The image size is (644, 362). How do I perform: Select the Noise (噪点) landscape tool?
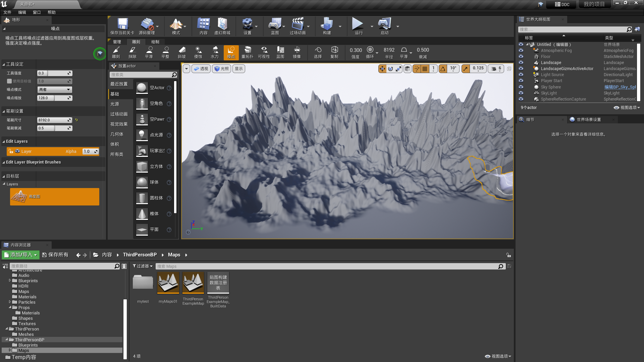point(231,53)
